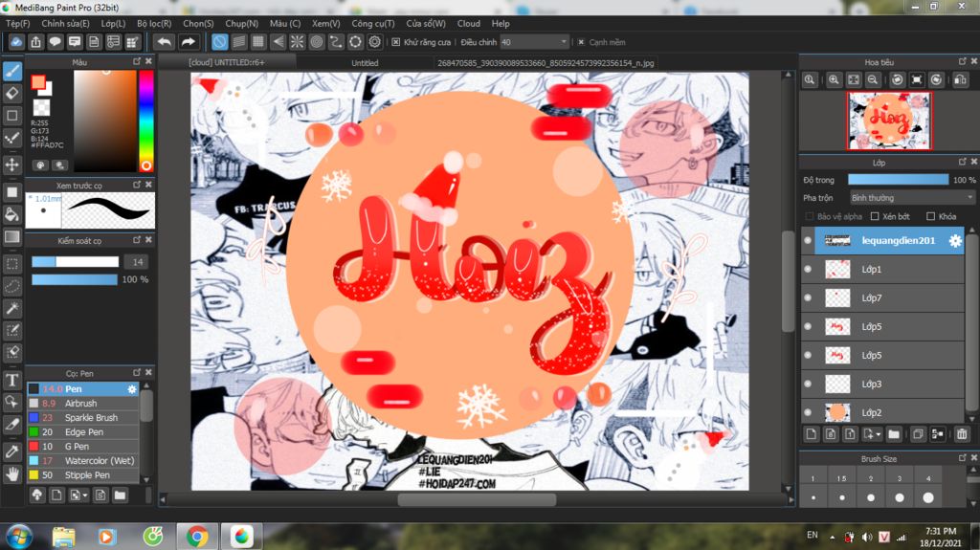Screen dimensions: 980x550
Task: Zoom out using the navigator magnifier minus
Action: (873, 80)
